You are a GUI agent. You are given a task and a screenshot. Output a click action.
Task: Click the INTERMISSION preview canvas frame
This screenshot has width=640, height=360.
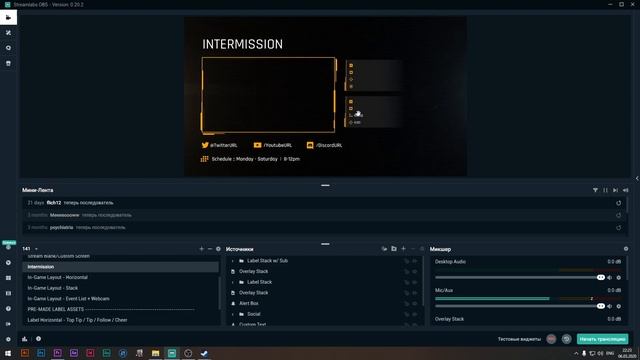[268, 95]
